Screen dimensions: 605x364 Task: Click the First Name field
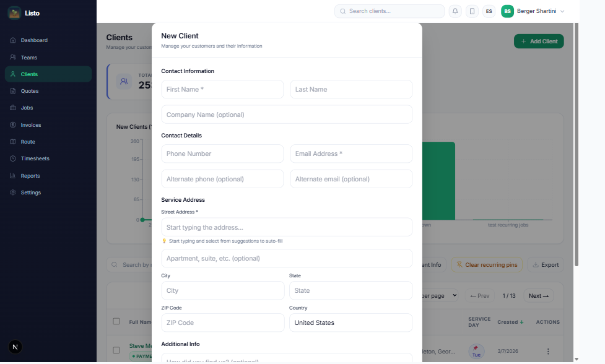pyautogui.click(x=222, y=90)
